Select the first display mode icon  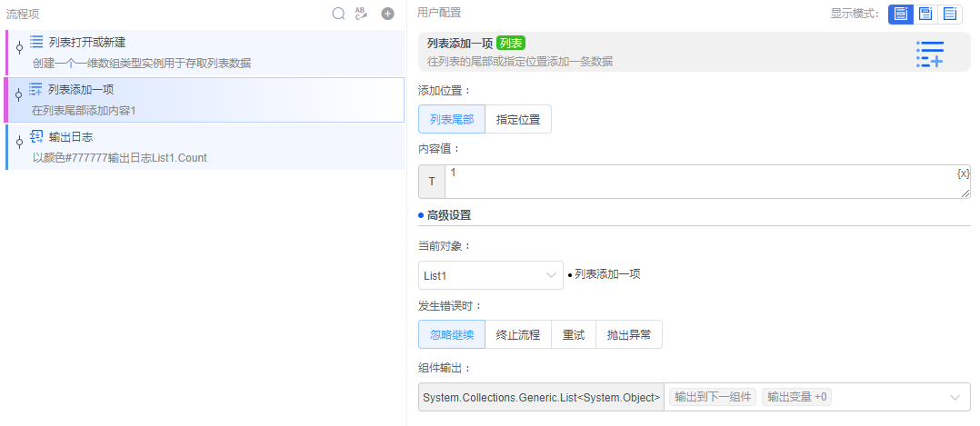pos(901,14)
